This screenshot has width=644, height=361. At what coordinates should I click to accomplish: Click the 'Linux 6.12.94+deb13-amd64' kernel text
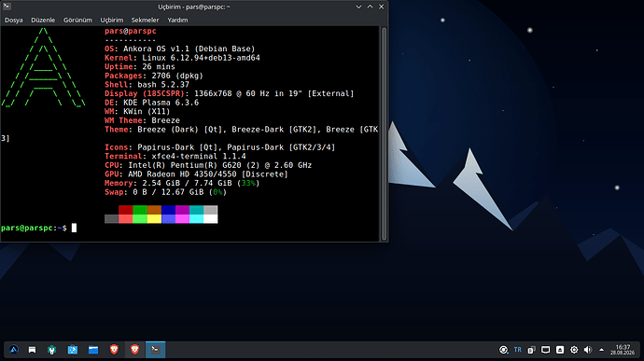201,58
